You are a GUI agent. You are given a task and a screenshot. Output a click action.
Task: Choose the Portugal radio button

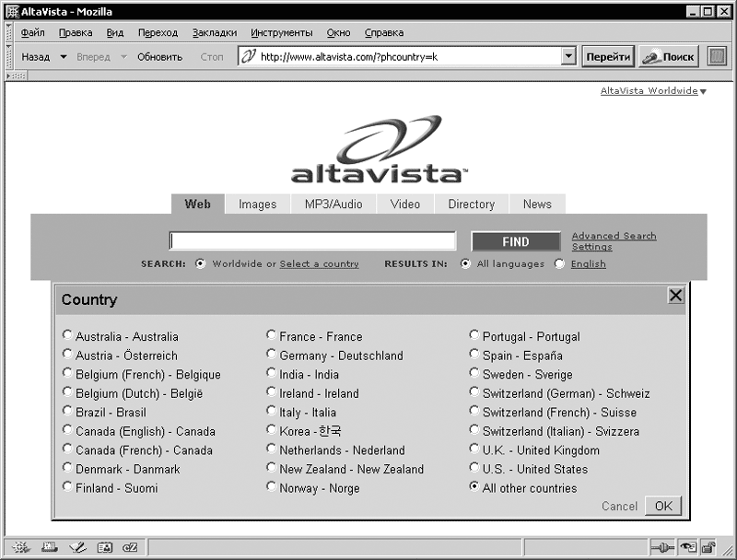(x=474, y=334)
